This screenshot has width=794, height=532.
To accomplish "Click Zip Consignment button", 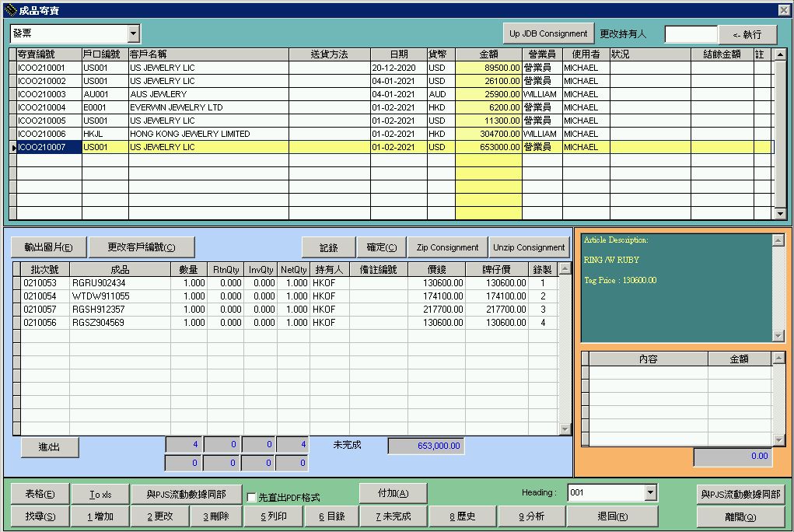I will [448, 247].
